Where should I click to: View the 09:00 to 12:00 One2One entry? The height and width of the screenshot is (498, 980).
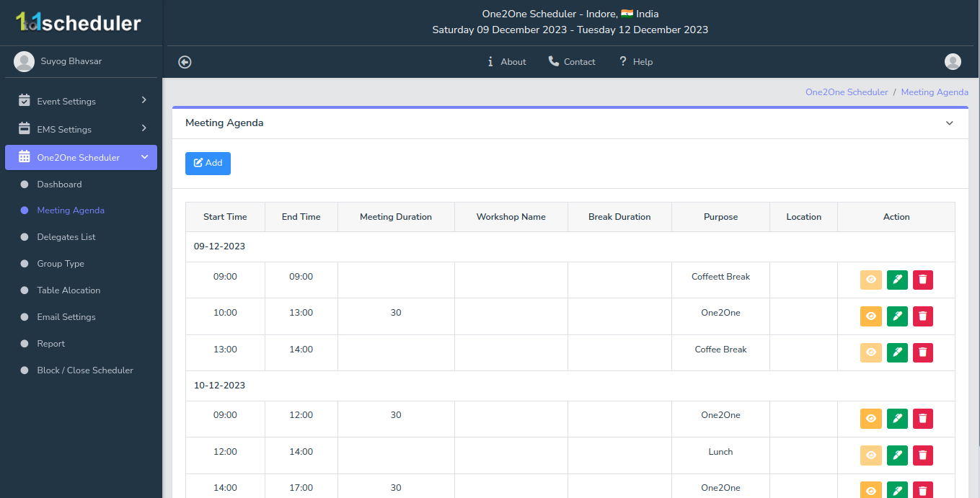pyautogui.click(x=871, y=419)
